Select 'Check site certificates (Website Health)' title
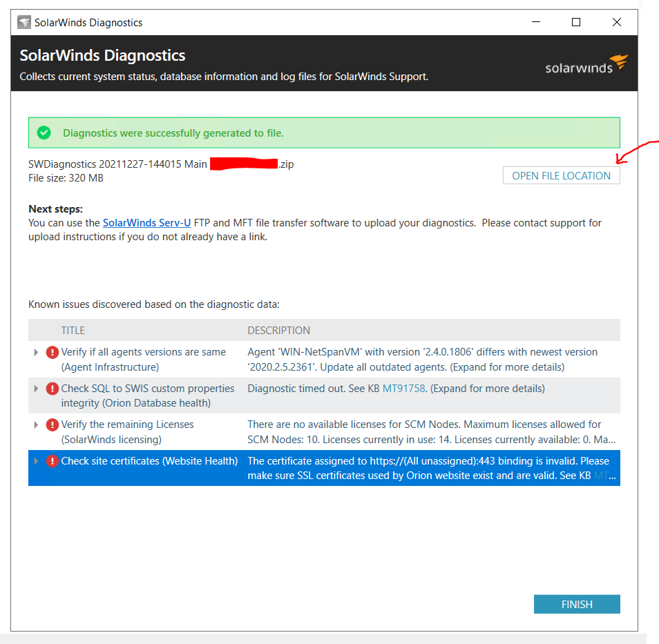The width and height of the screenshot is (659, 644). tap(149, 461)
